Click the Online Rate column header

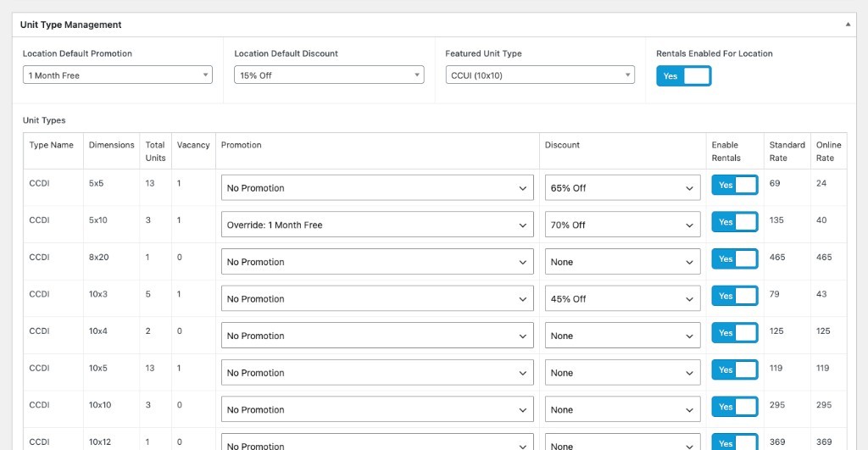click(x=828, y=151)
